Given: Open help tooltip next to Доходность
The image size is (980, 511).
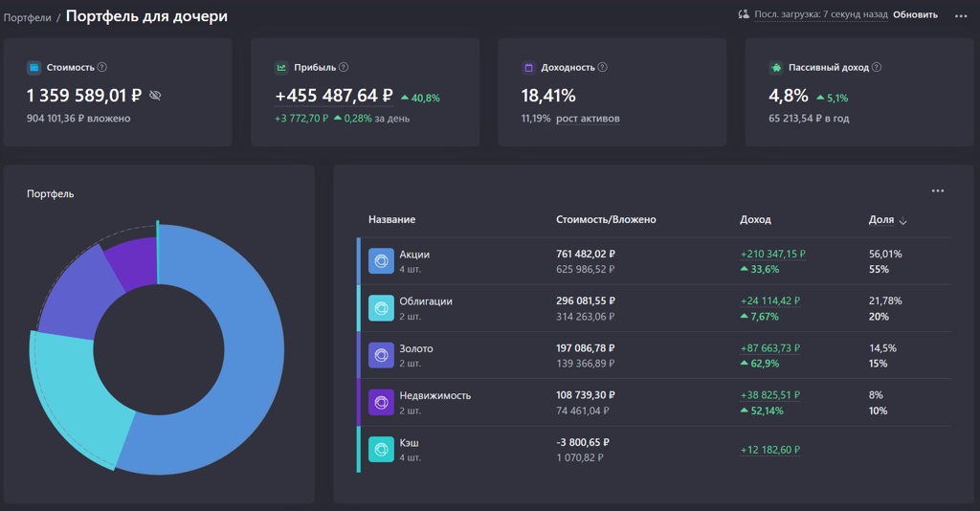Looking at the screenshot, I should point(602,67).
